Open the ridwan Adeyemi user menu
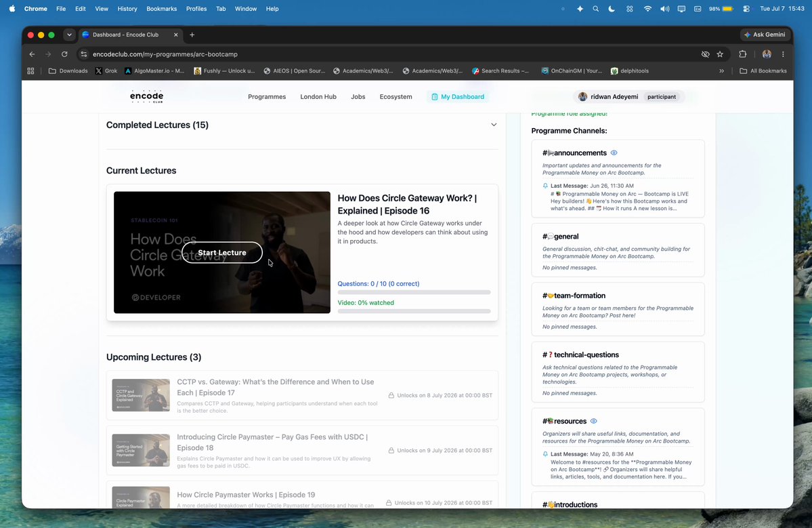The width and height of the screenshot is (812, 528). 628,97
